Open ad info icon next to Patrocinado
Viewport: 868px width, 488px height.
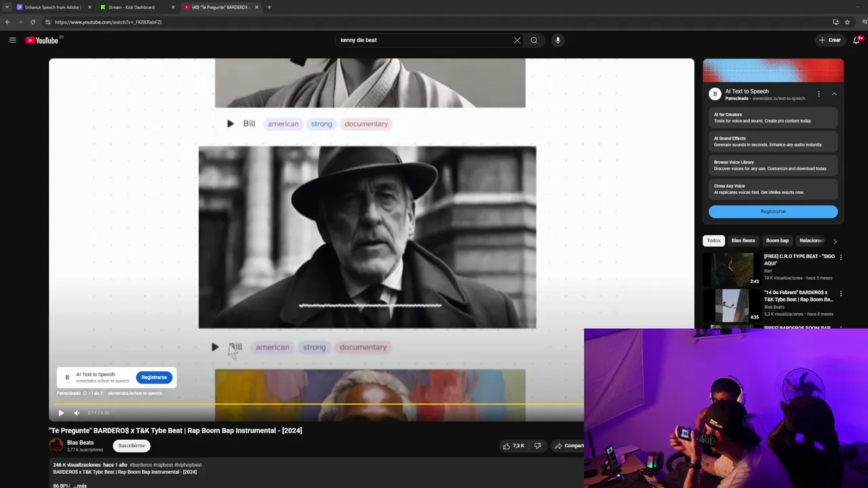(85, 393)
